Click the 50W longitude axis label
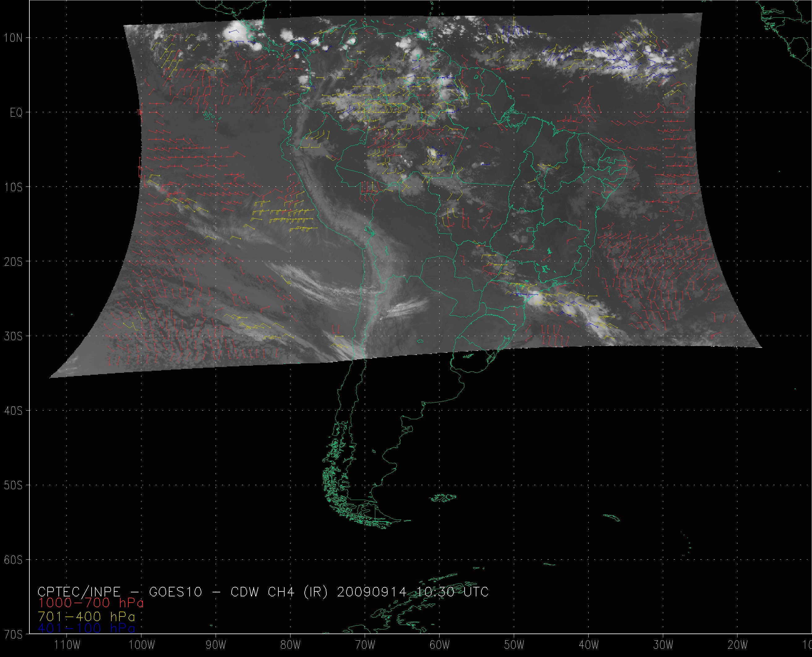Image resolution: width=812 pixels, height=657 pixels. coord(514,645)
